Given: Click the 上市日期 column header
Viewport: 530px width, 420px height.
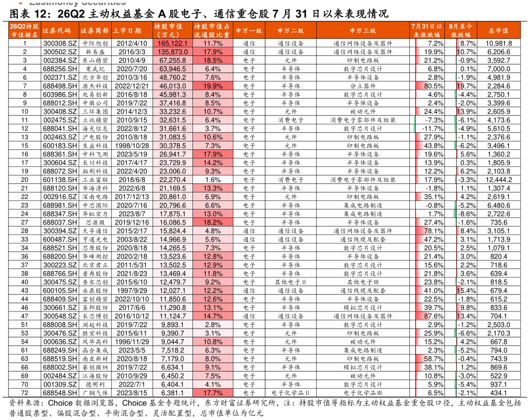Looking at the screenshot, I should pos(127,31).
